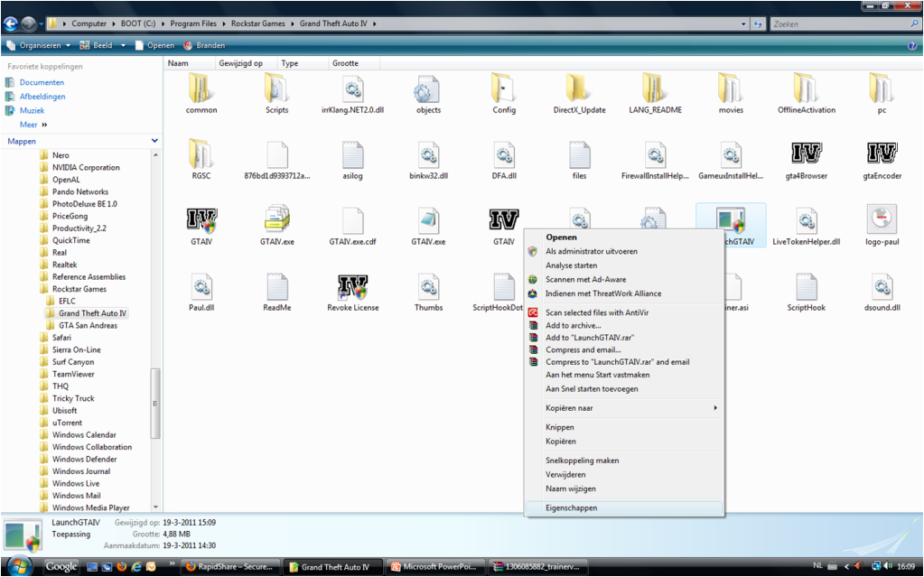The height and width of the screenshot is (577, 924).
Task: Select DFA.dll file icon
Action: 504,154
